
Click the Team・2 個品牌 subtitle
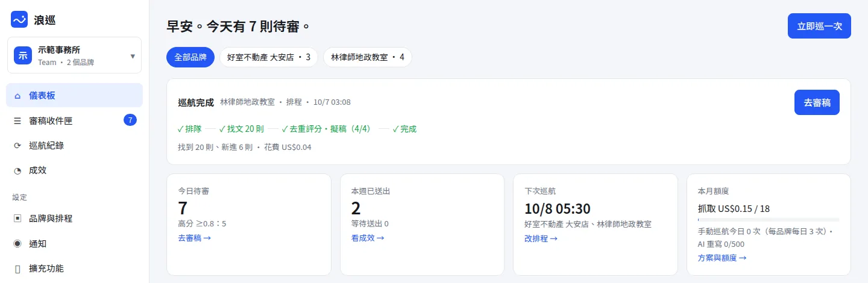pyautogui.click(x=66, y=63)
